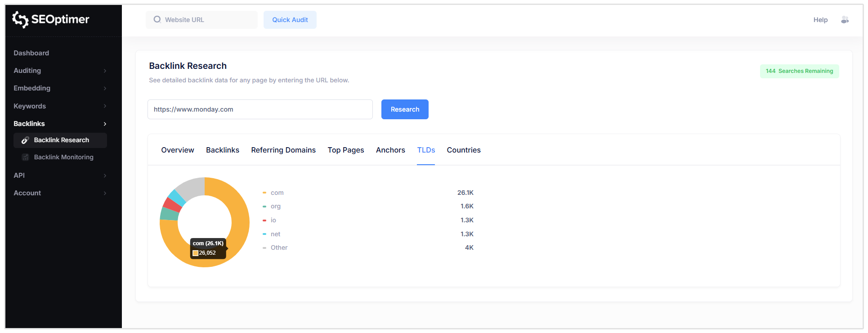Select Backlink Research submenu item
868x333 pixels.
coord(60,140)
